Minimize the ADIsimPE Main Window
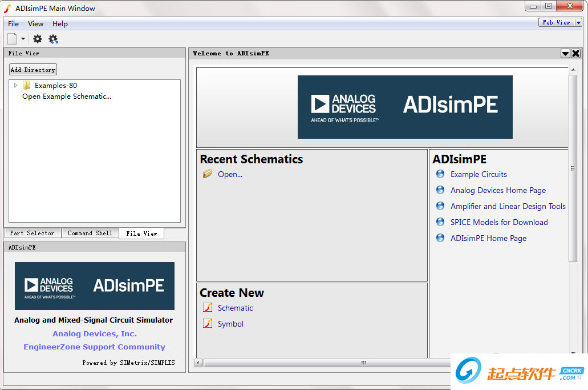 point(533,6)
